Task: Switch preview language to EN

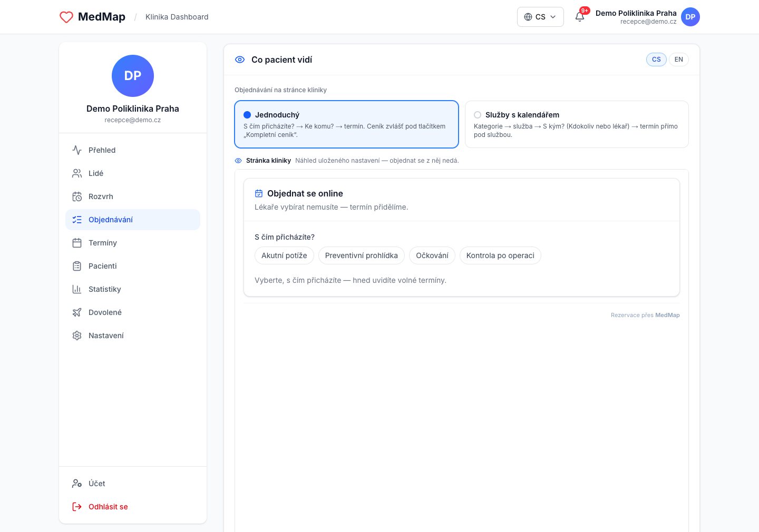Action: (x=679, y=60)
